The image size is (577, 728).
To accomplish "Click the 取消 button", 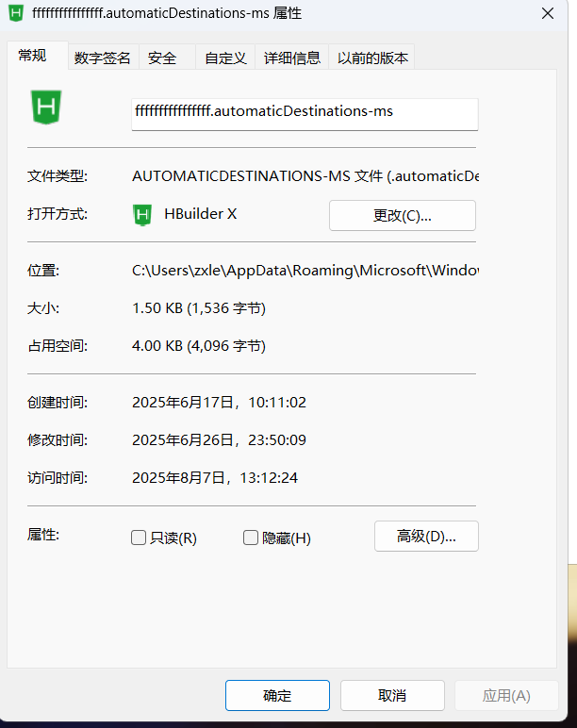I will (392, 696).
